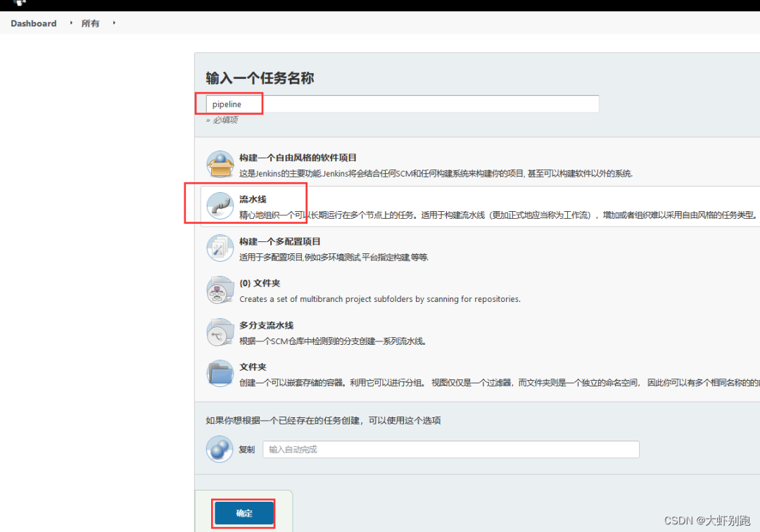Click the 复制 autocomplete input field

pyautogui.click(x=451, y=449)
